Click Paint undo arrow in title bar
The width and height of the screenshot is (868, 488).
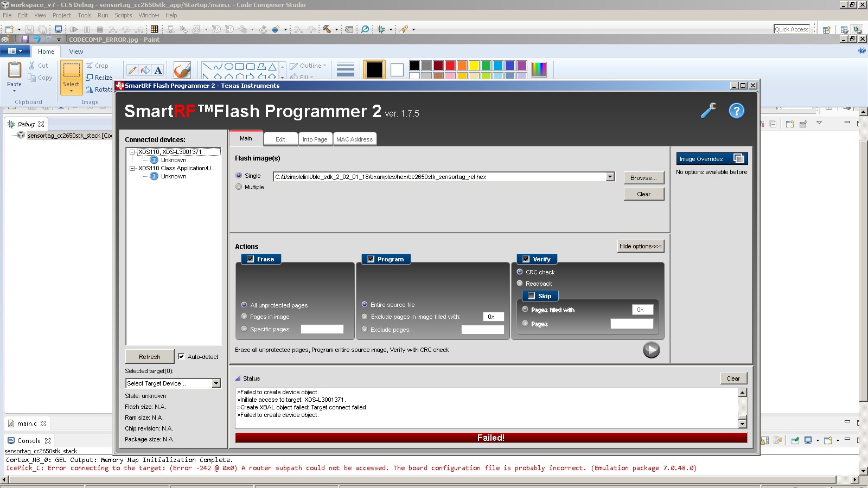click(x=37, y=39)
